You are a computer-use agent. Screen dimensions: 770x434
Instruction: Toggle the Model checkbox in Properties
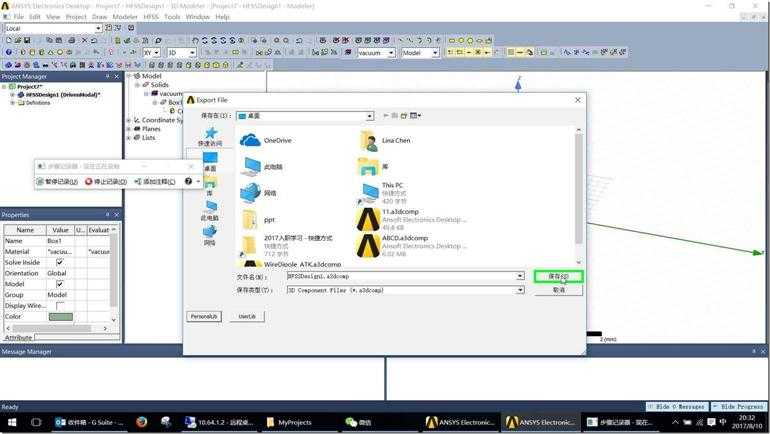click(x=60, y=284)
